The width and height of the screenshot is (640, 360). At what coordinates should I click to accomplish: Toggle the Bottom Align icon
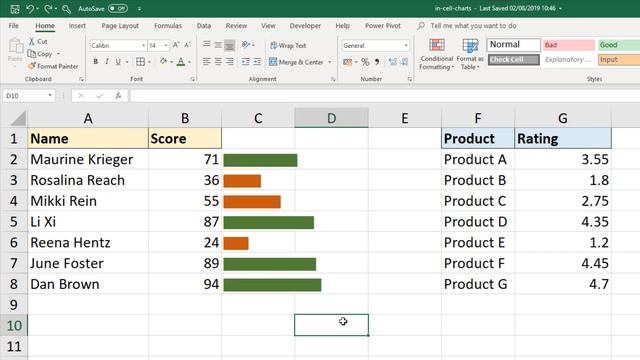coord(230,45)
